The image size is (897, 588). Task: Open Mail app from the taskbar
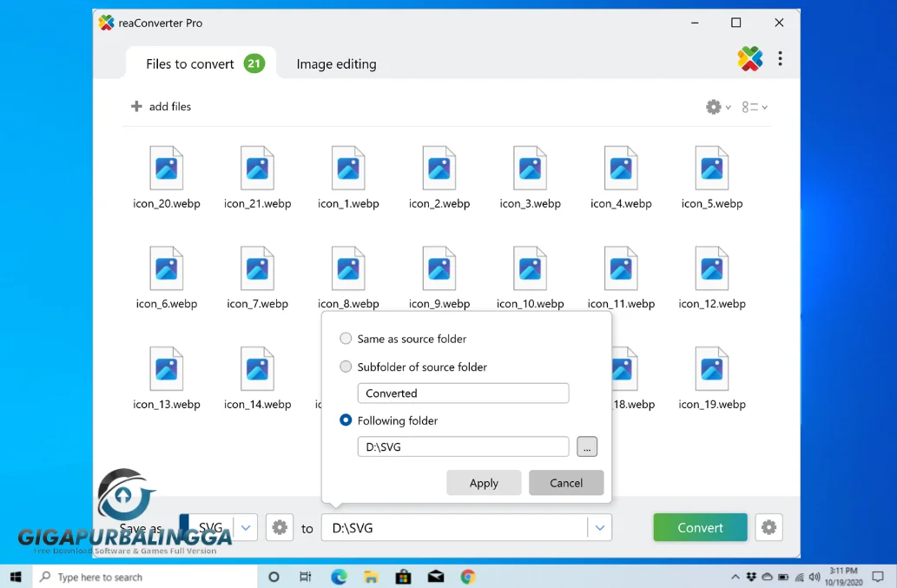pos(436,577)
